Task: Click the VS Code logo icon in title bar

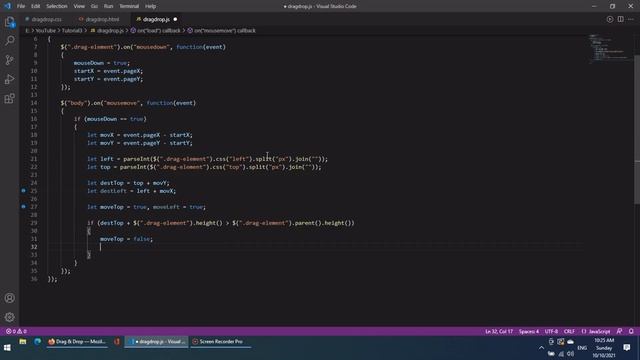Action: (x=8, y=6)
